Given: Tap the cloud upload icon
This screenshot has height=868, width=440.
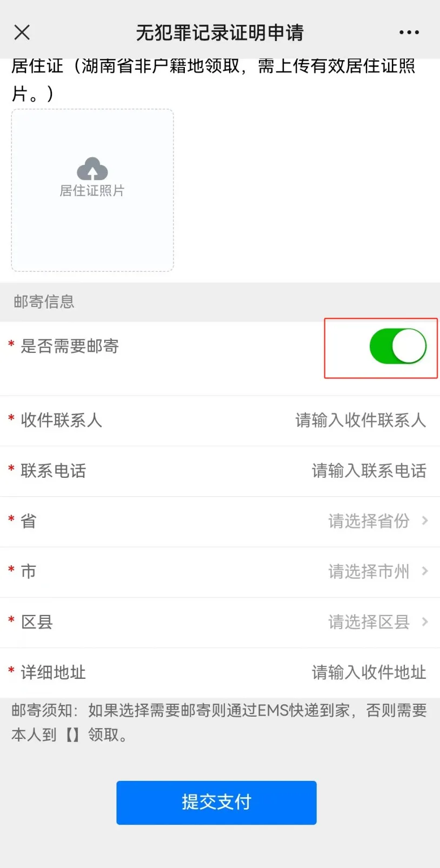Looking at the screenshot, I should coord(92,169).
